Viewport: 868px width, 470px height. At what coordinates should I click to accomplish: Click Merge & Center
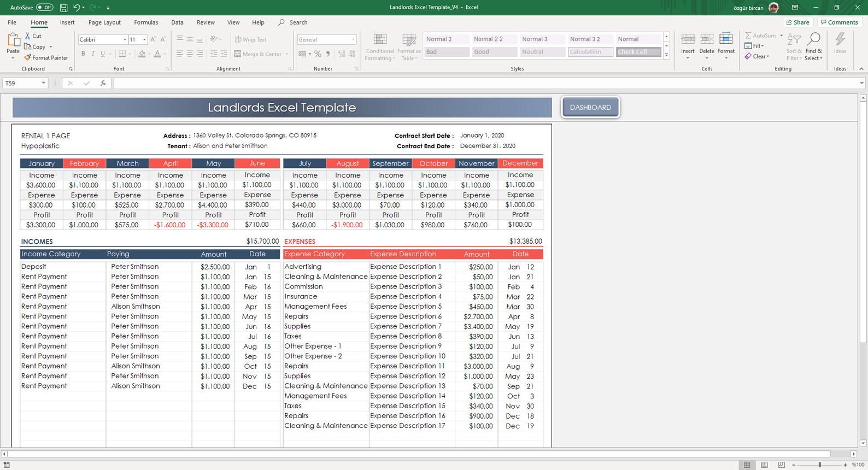[x=258, y=54]
